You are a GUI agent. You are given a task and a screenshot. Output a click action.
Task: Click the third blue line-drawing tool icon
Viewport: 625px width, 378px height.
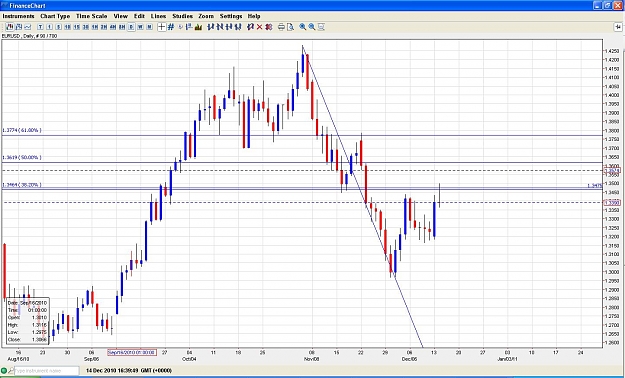point(229,27)
